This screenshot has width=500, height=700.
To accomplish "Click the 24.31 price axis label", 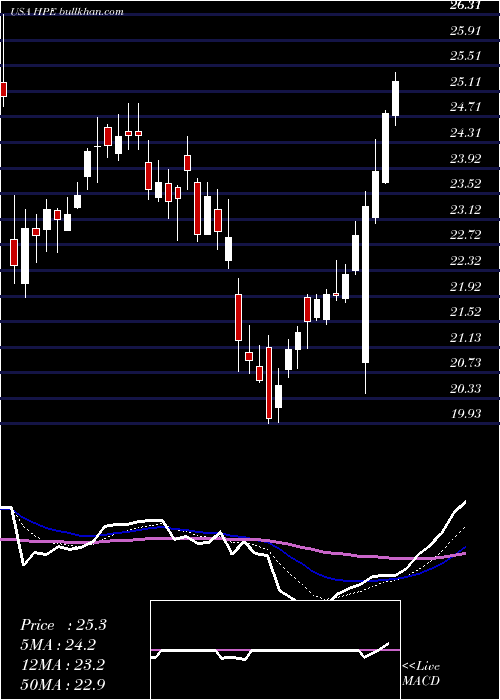I will point(467,133).
